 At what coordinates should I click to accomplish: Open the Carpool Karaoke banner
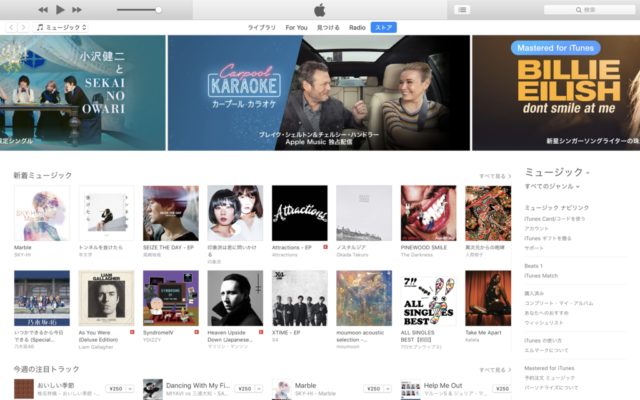click(x=319, y=93)
